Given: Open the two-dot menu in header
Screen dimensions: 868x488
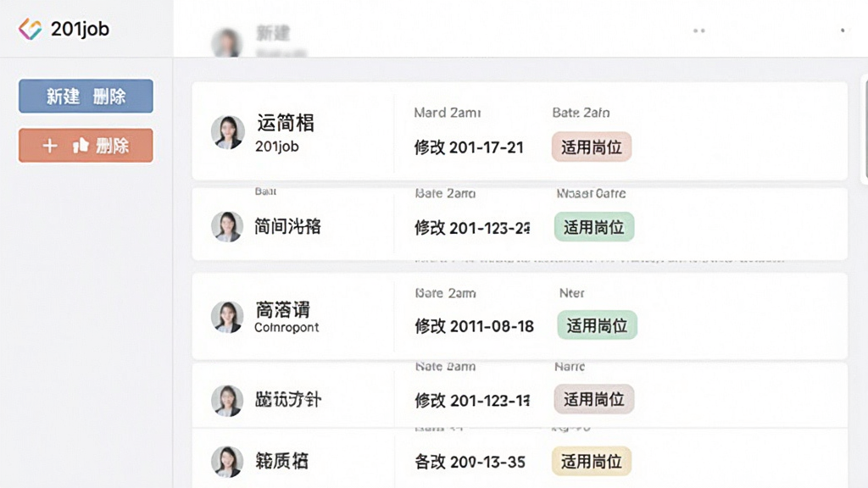Looking at the screenshot, I should [699, 31].
